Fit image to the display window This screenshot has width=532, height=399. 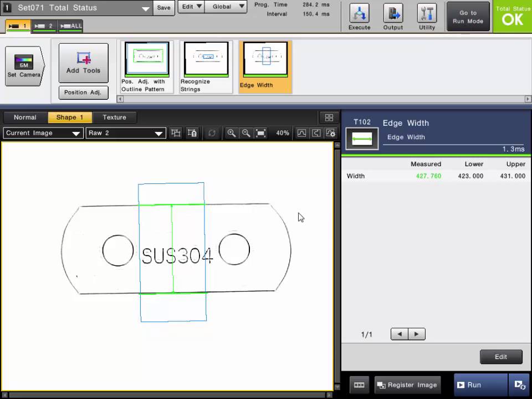pyautogui.click(x=260, y=133)
